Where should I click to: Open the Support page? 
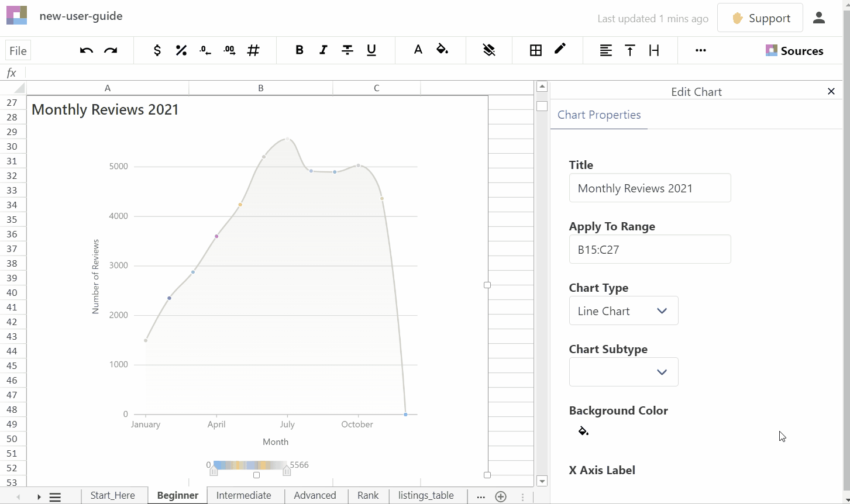pos(760,18)
